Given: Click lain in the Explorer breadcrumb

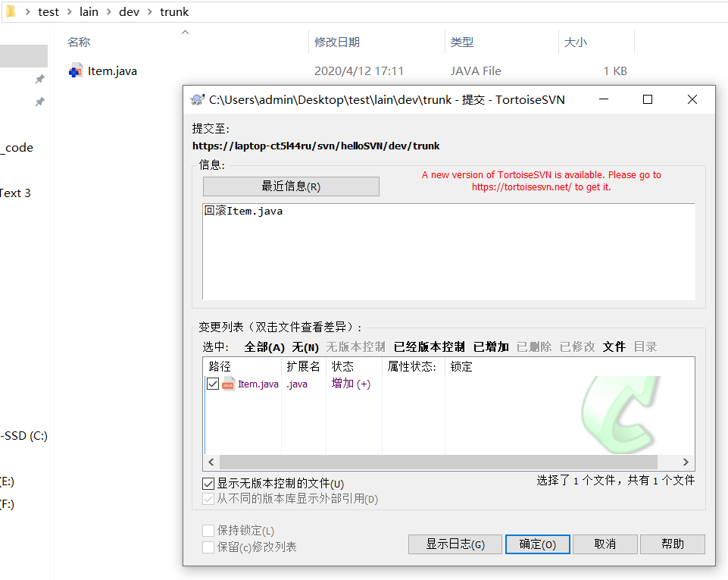Looking at the screenshot, I should 89,11.
